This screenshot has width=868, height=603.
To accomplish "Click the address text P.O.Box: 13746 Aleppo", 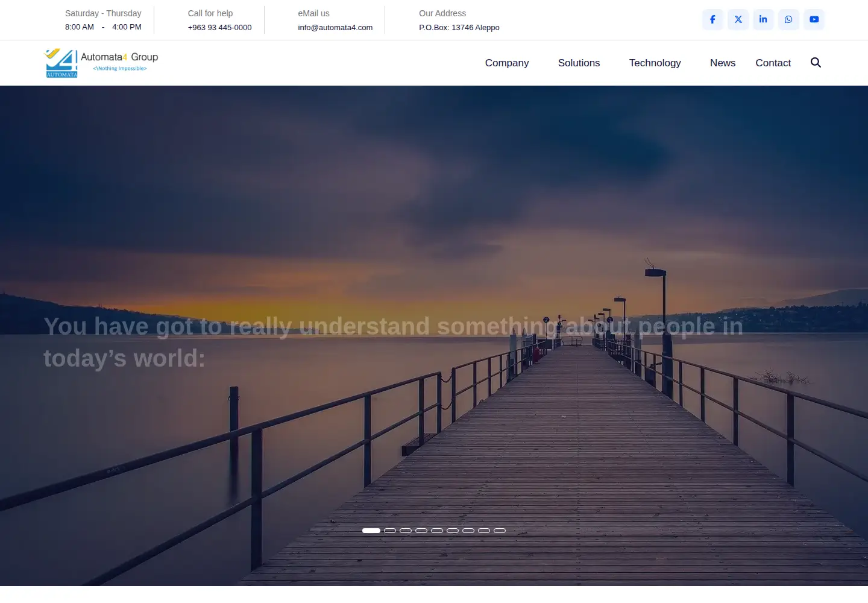I will tap(459, 28).
